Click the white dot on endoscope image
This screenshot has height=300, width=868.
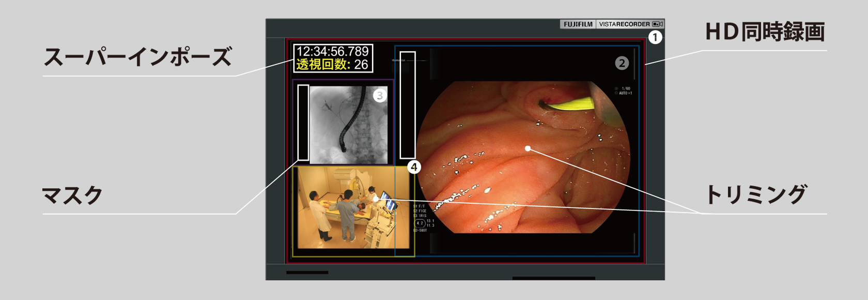pyautogui.click(x=528, y=148)
